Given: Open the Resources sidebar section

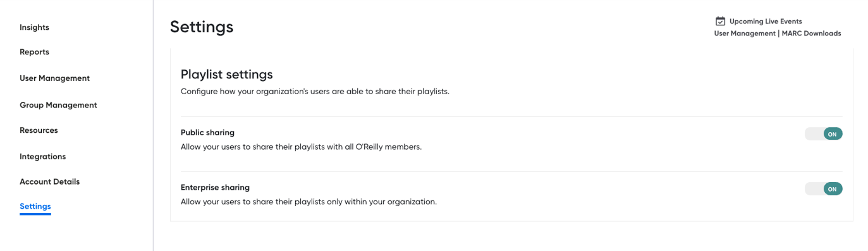Looking at the screenshot, I should pyautogui.click(x=39, y=130).
